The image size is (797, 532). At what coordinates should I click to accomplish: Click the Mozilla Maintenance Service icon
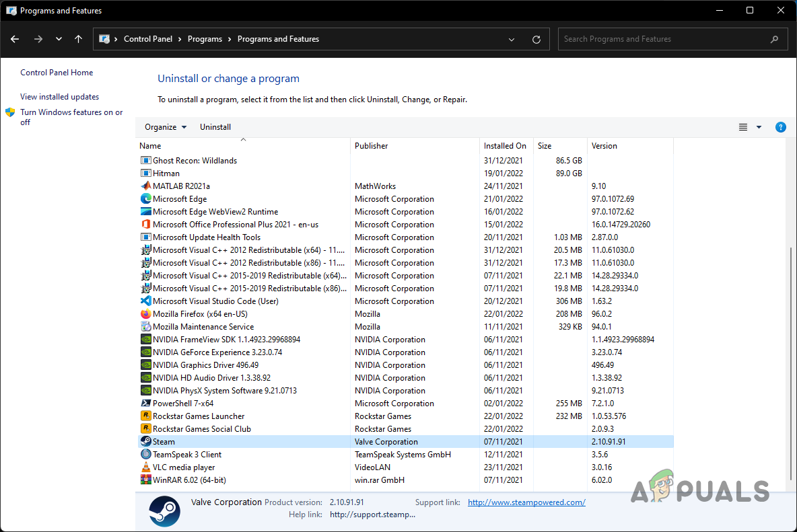[x=146, y=326]
